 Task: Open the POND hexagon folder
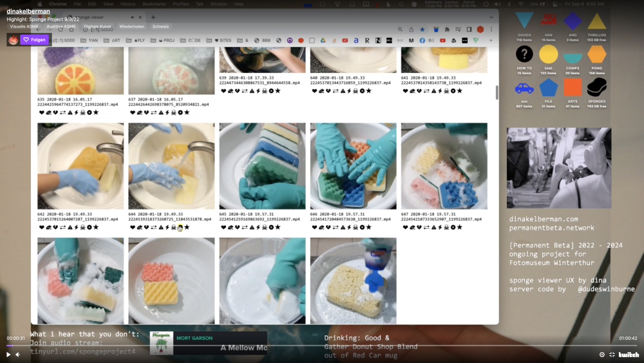click(x=596, y=54)
